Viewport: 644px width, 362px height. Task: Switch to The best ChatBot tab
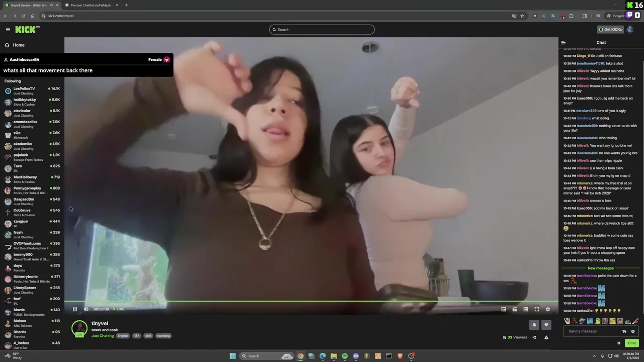[x=91, y=5]
